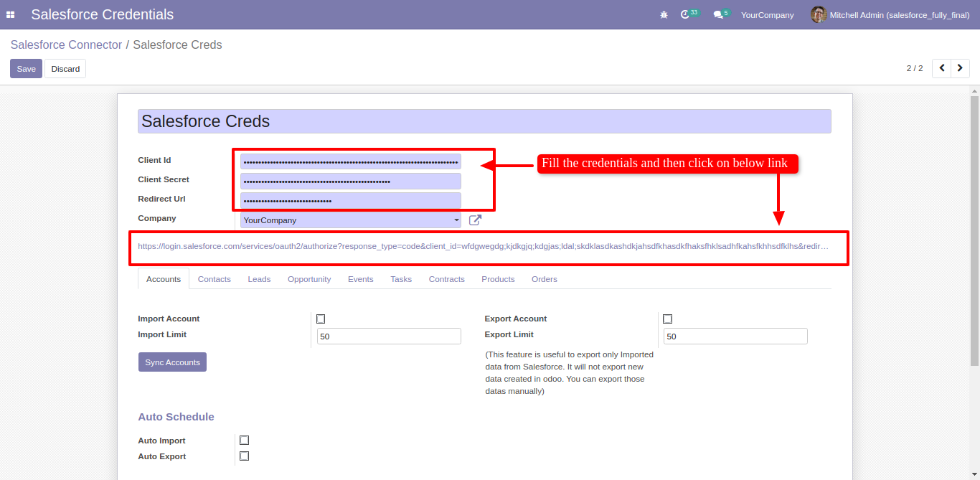
Task: Click the Save button
Action: pos(27,69)
